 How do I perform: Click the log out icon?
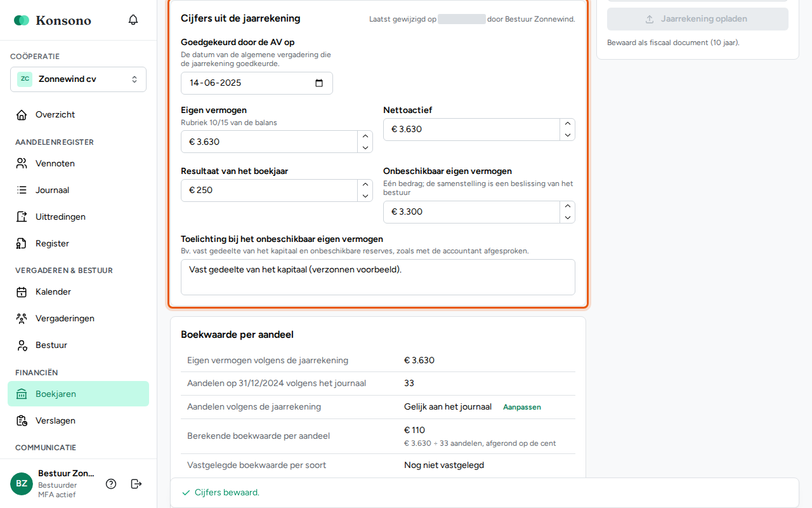(136, 484)
